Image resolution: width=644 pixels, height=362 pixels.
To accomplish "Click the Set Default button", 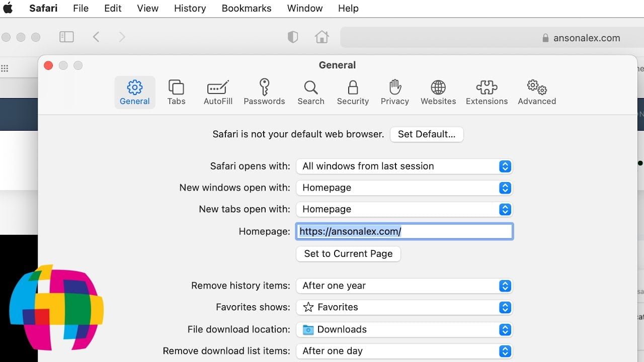I will pyautogui.click(x=427, y=134).
